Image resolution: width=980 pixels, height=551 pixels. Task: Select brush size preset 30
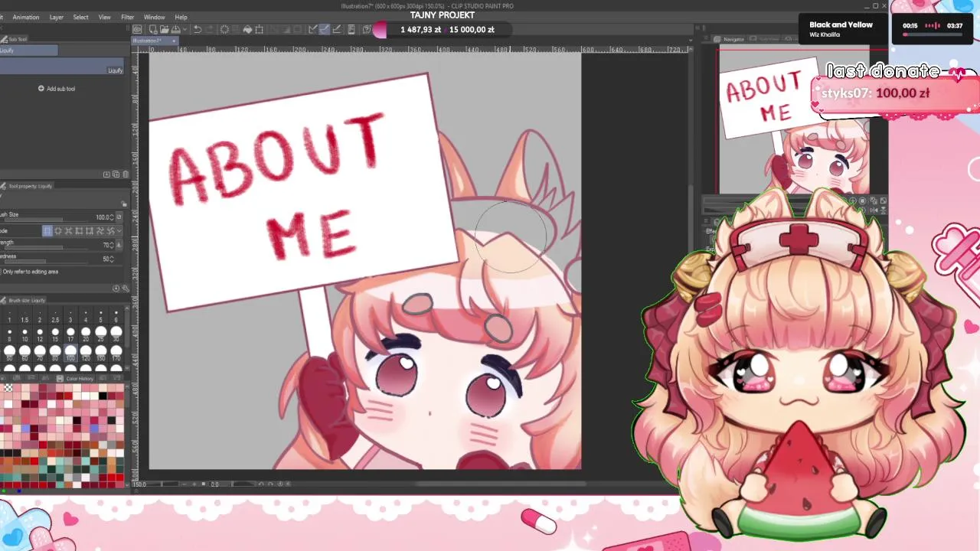(116, 334)
